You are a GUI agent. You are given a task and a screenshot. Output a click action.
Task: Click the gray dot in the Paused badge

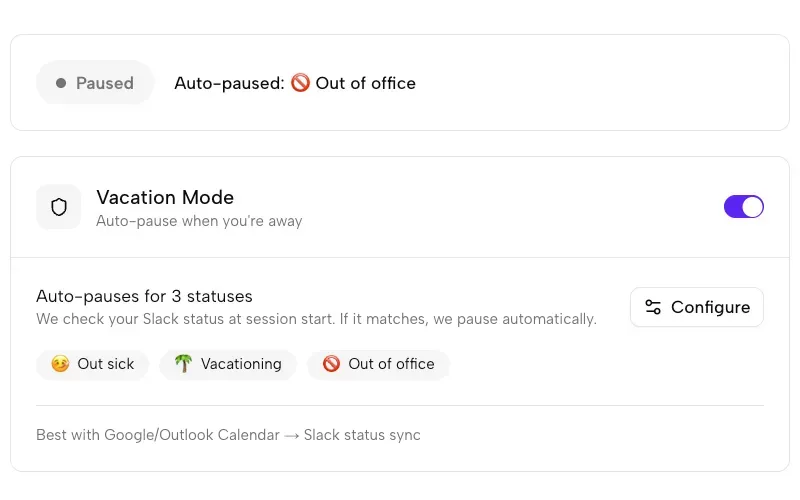pyautogui.click(x=61, y=83)
